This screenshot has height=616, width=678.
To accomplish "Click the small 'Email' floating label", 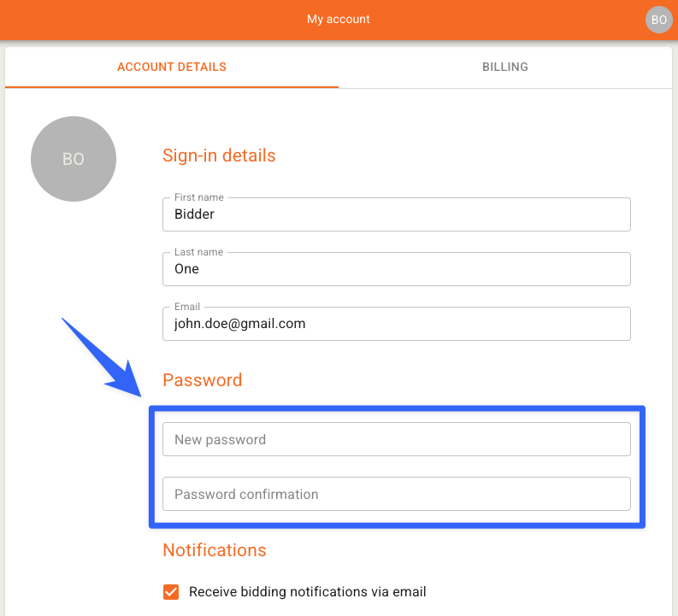I will [x=187, y=307].
